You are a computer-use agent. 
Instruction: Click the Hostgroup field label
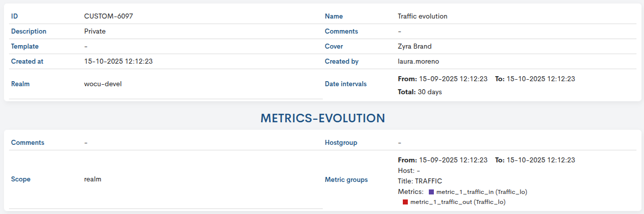tap(341, 142)
